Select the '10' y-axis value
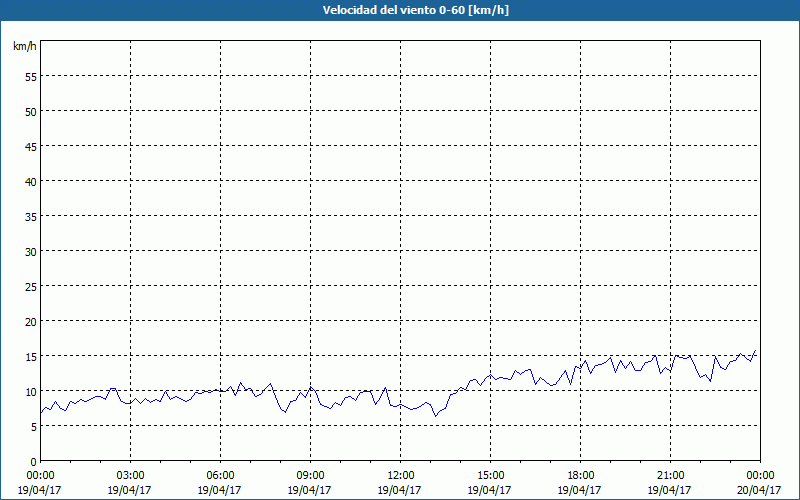800x500 pixels. coord(31,391)
